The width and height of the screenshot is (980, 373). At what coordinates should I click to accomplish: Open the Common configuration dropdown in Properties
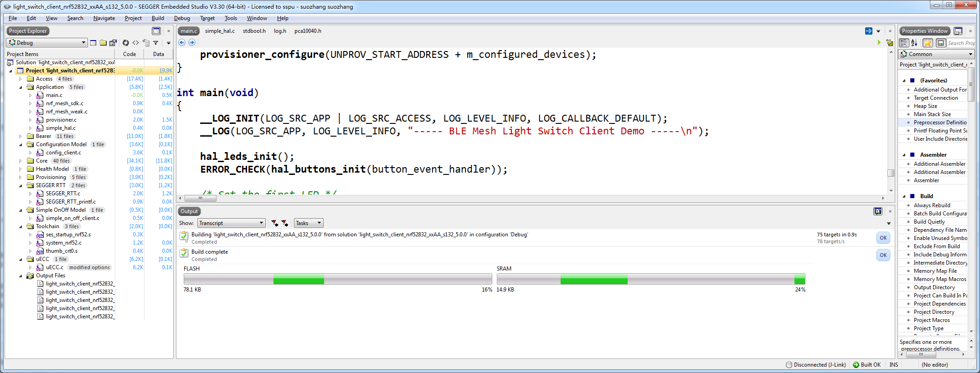tap(937, 54)
